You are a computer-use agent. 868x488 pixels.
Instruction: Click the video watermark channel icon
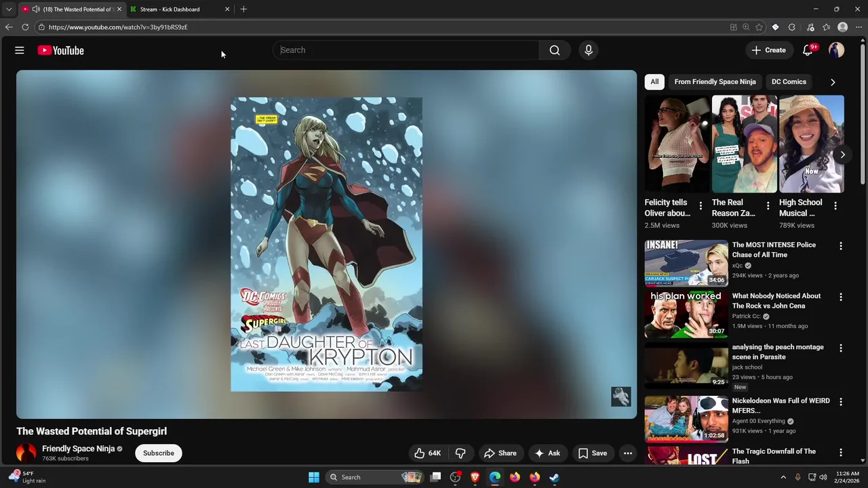621,396
